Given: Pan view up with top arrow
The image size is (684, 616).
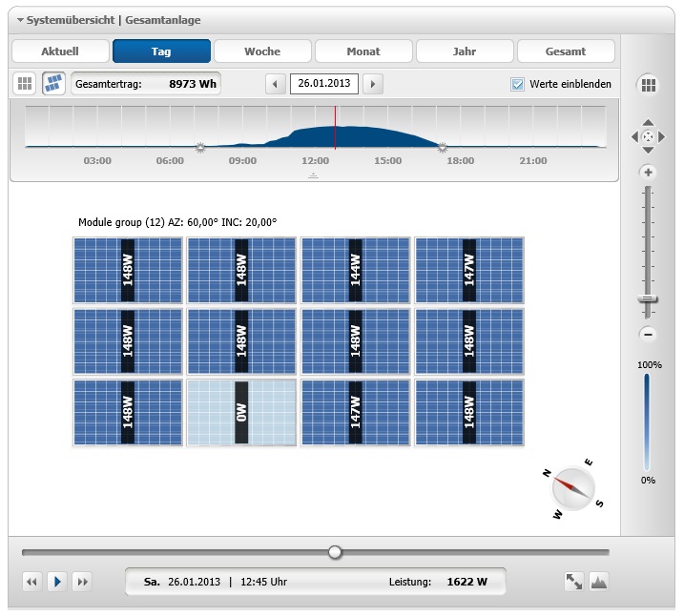Looking at the screenshot, I should (649, 122).
